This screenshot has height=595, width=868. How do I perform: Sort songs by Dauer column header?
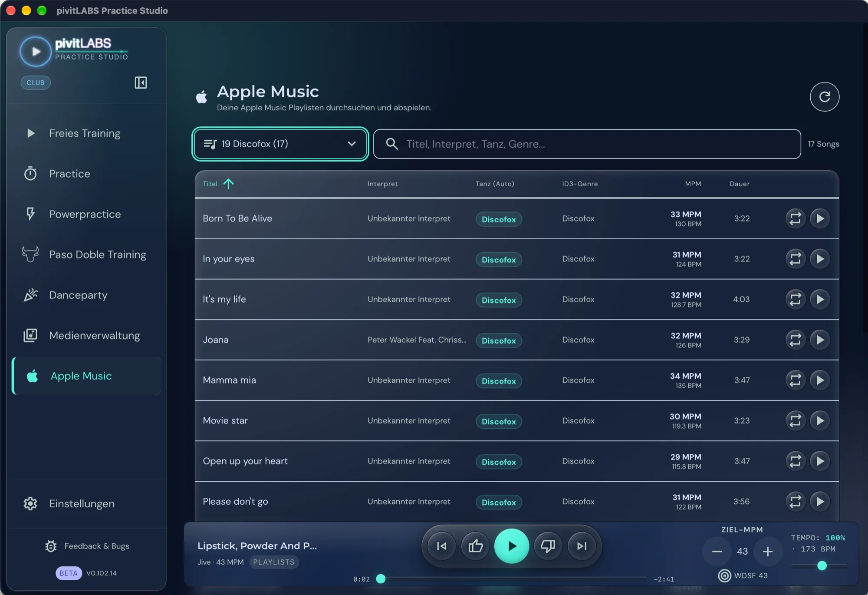coord(739,184)
